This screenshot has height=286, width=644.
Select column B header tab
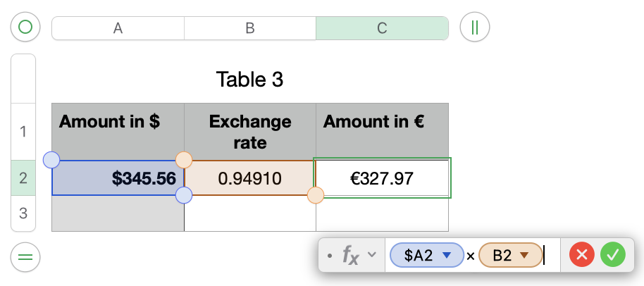(249, 28)
